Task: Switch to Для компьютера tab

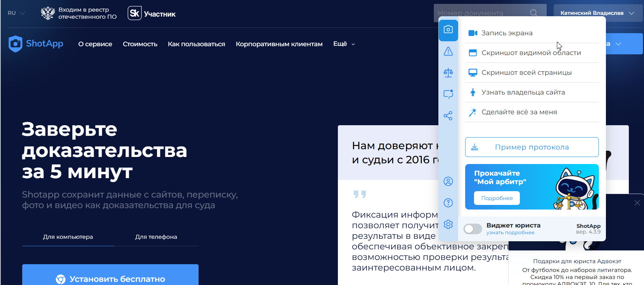Action: coord(68,237)
